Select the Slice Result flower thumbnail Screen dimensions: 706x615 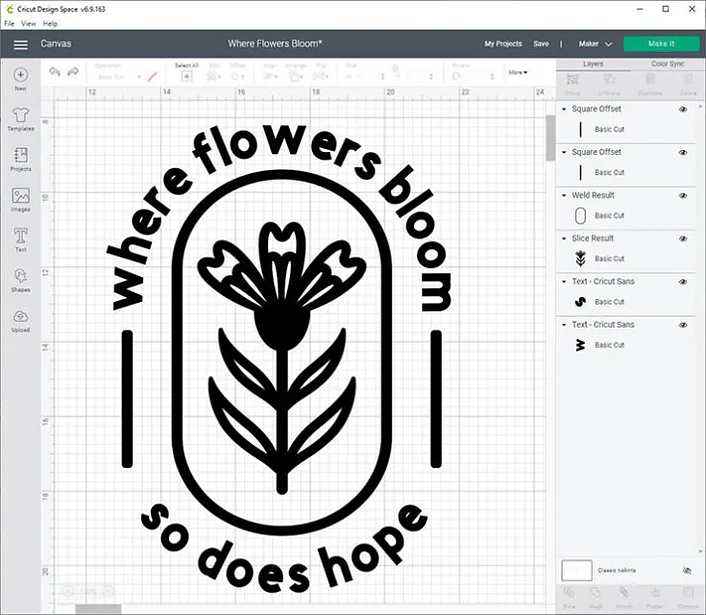pyautogui.click(x=580, y=258)
